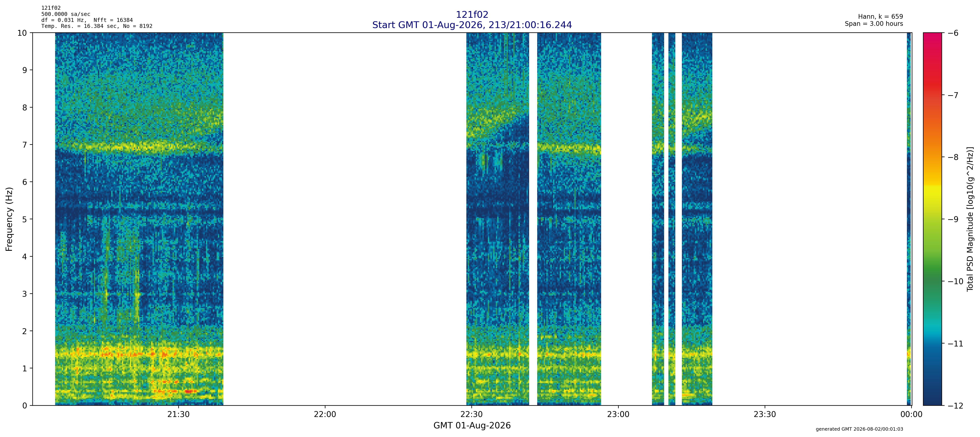Click the frequency axis tick label "8"

pyautogui.click(x=25, y=108)
